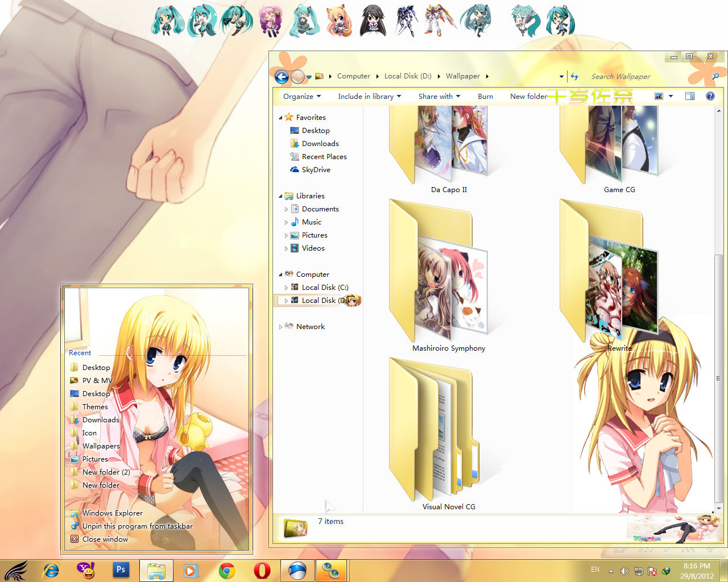Refresh the Wallpaper folder address bar
This screenshot has height=582, width=728.
pos(574,76)
